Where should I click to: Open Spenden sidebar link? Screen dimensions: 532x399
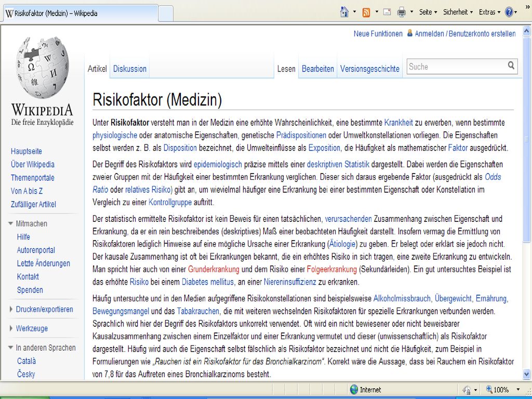click(x=30, y=290)
